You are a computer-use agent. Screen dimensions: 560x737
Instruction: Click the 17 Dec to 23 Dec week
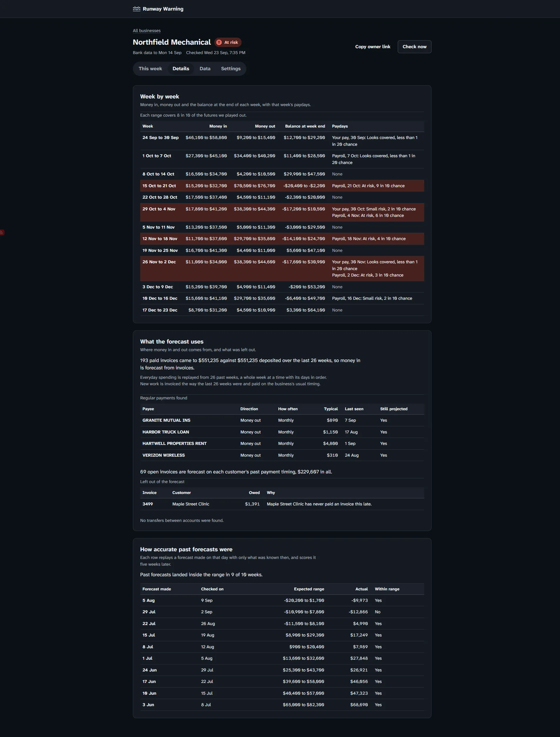(x=282, y=310)
